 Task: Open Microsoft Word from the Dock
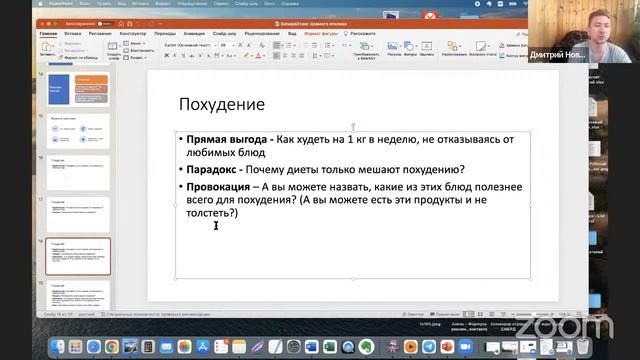[311, 347]
